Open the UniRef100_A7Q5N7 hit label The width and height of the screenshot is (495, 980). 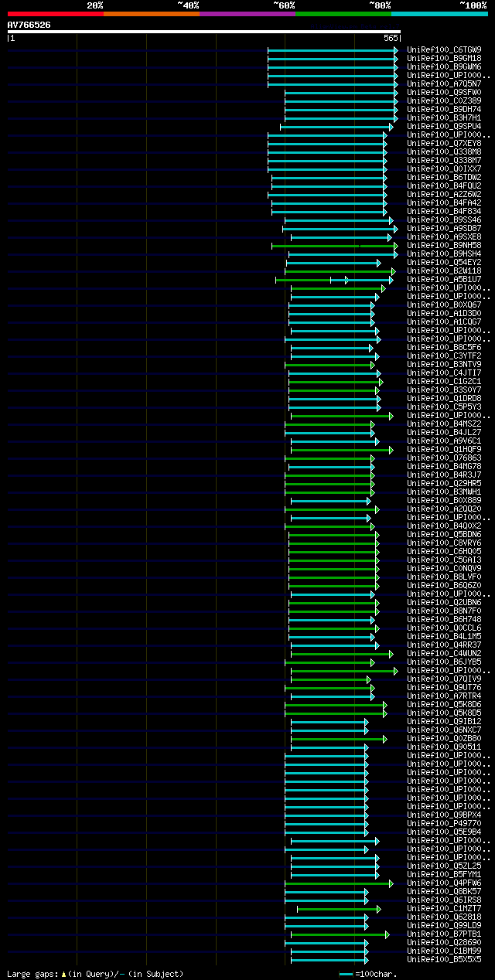(444, 83)
